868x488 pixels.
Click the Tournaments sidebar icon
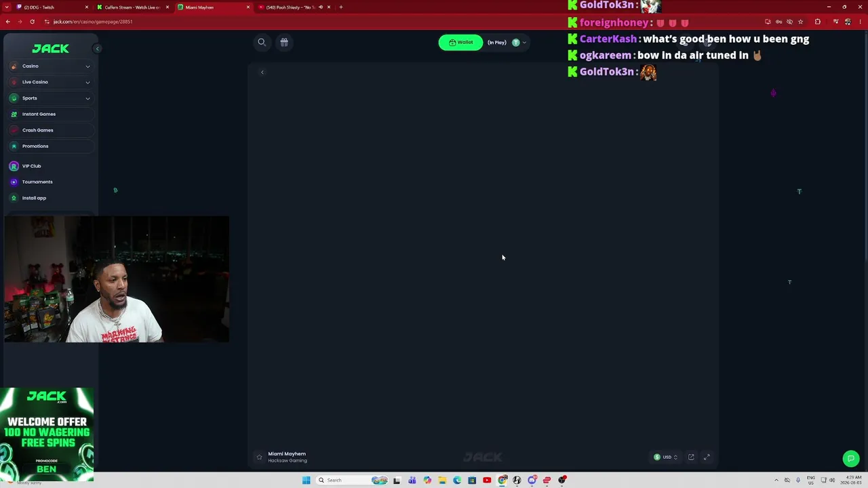14,182
